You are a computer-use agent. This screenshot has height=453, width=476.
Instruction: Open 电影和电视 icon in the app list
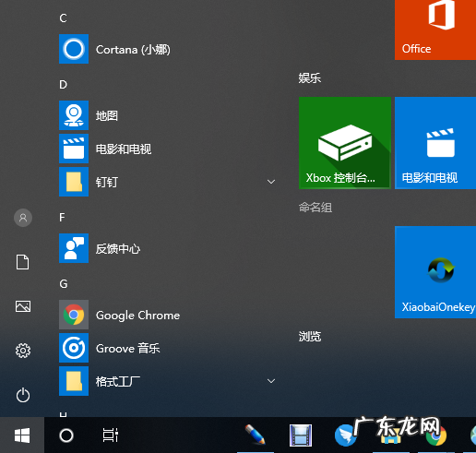[x=74, y=149]
